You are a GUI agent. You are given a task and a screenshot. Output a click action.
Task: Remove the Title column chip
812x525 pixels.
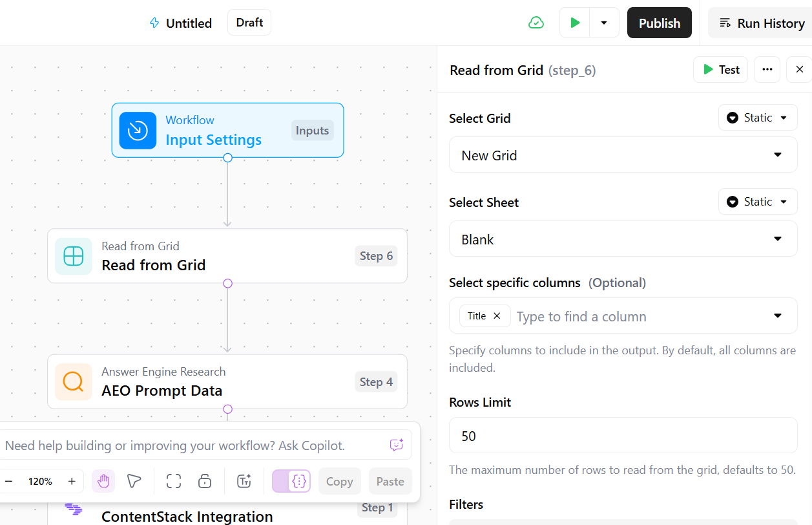click(497, 316)
